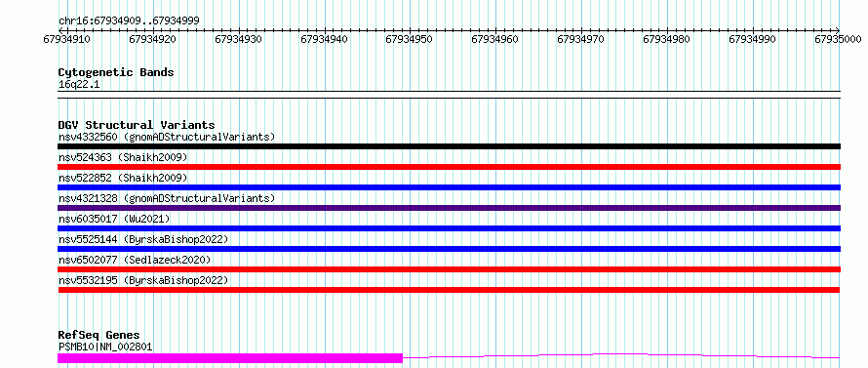868x368 pixels.
Task: Click the Cytogenetic Bands 16q22.1 band line
Action: pos(449,95)
